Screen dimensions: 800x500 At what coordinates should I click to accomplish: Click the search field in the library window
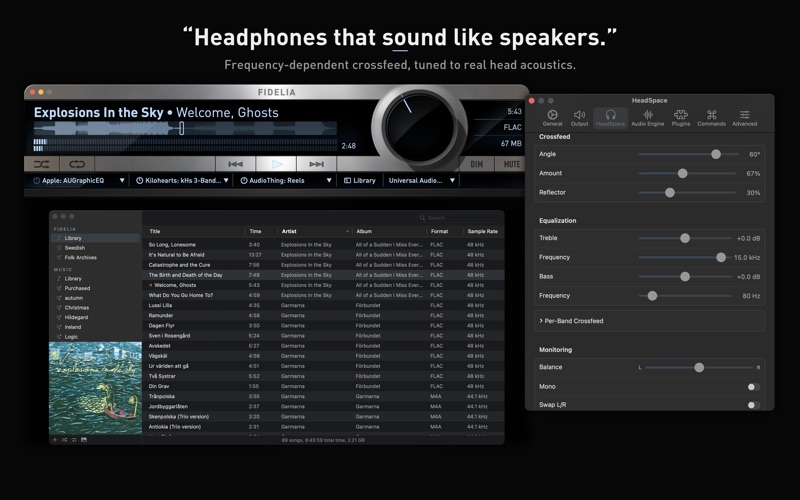pos(459,218)
